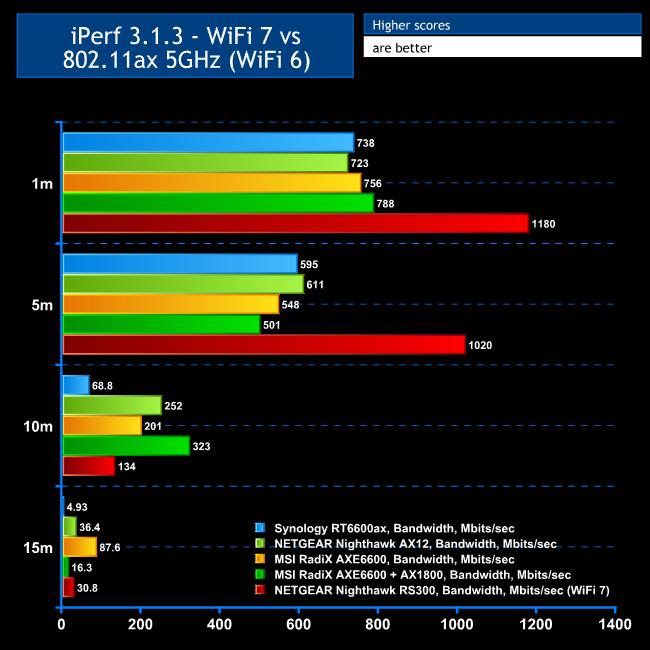Click the '5m' category axis label
650x650 pixels.
coord(42,305)
